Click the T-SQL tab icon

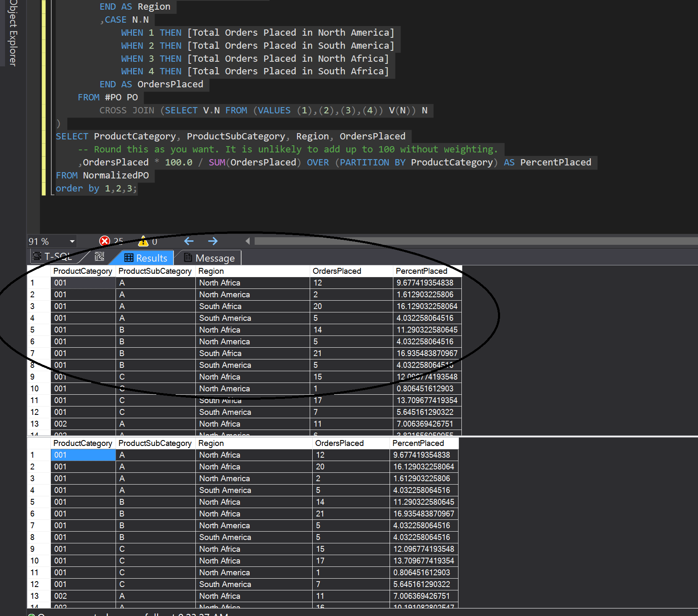tap(37, 257)
